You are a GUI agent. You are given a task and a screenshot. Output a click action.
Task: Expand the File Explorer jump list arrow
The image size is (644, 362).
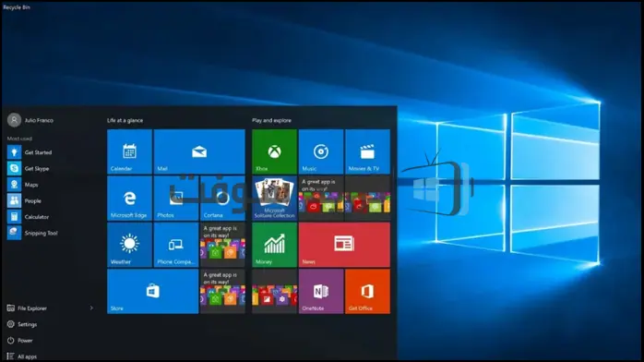click(91, 308)
